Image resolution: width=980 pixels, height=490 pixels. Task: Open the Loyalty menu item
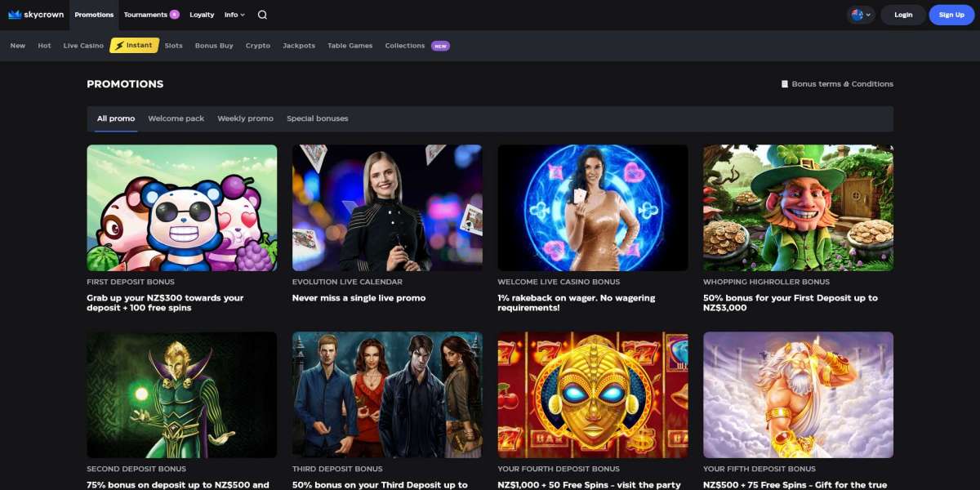(202, 15)
